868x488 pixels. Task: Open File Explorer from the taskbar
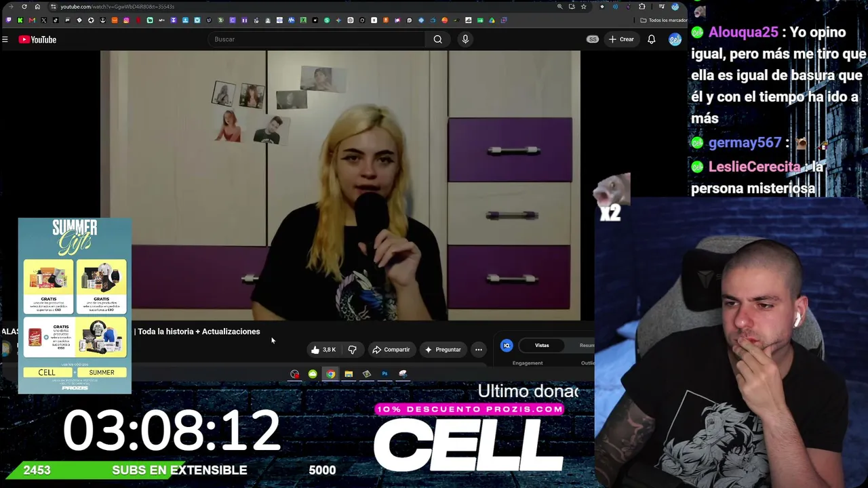349,373
